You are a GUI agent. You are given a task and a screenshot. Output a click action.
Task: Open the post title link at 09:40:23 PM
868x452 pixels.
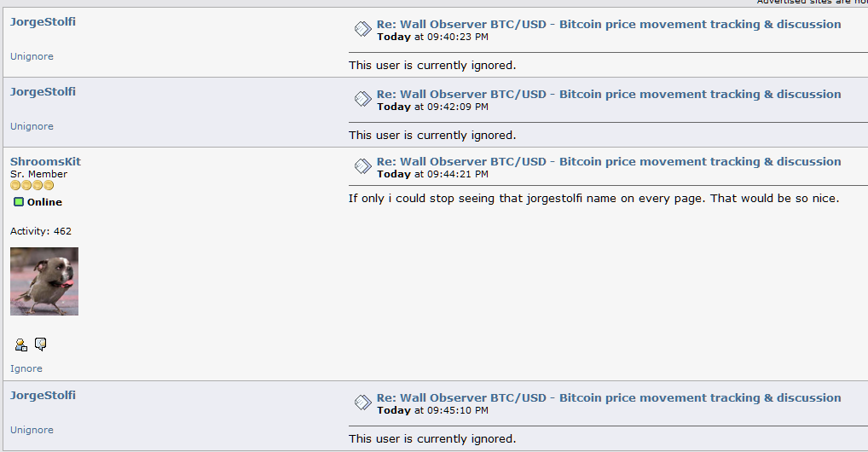point(609,25)
